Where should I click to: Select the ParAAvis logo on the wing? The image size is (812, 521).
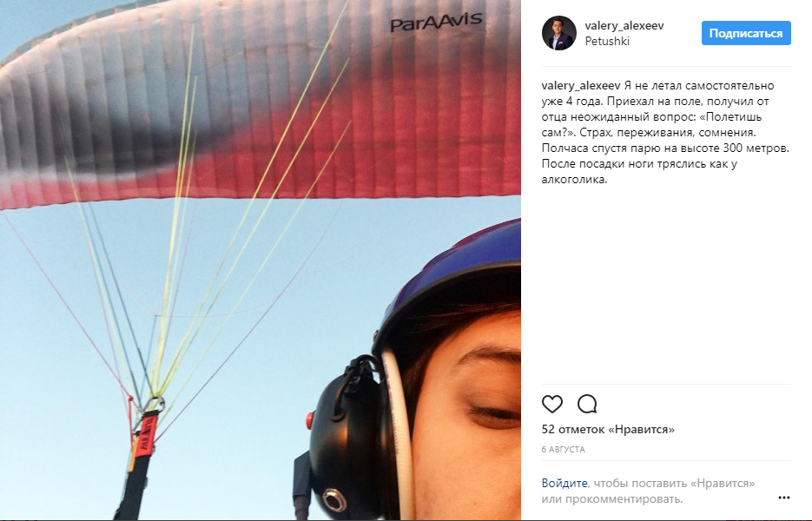point(435,23)
